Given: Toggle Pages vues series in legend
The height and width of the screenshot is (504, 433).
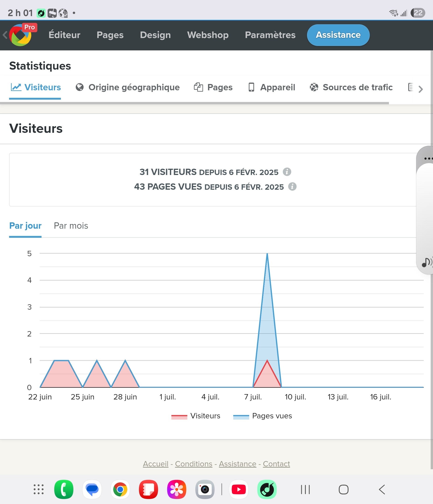Looking at the screenshot, I should [262, 416].
